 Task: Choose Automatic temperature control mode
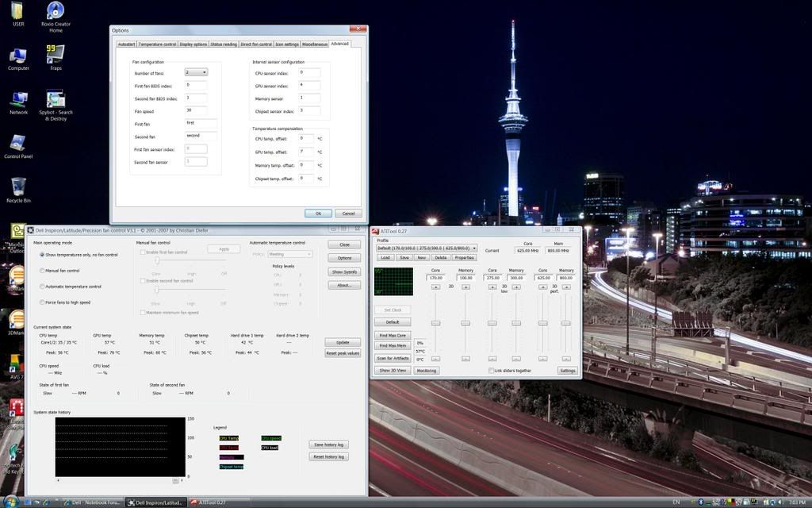tap(42, 287)
